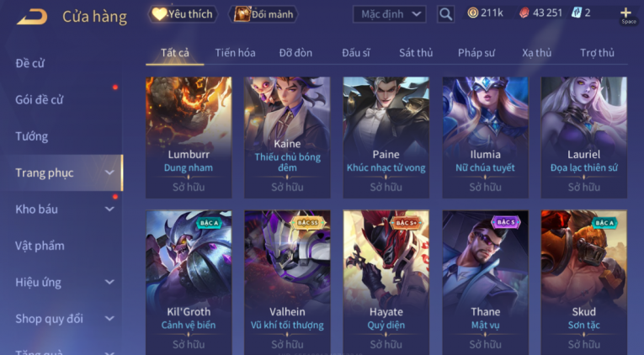
Task: Go back using the golden arrow icon
Action: [x=32, y=17]
